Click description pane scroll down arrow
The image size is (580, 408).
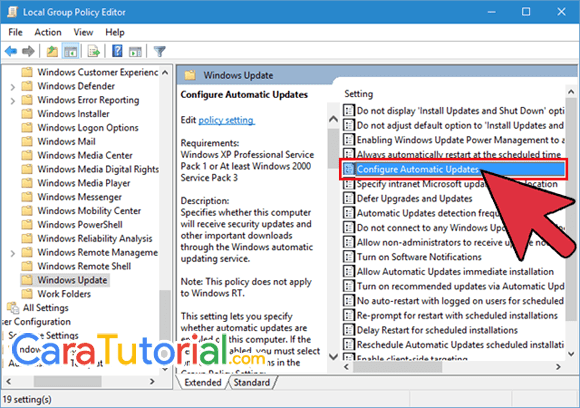(x=333, y=357)
